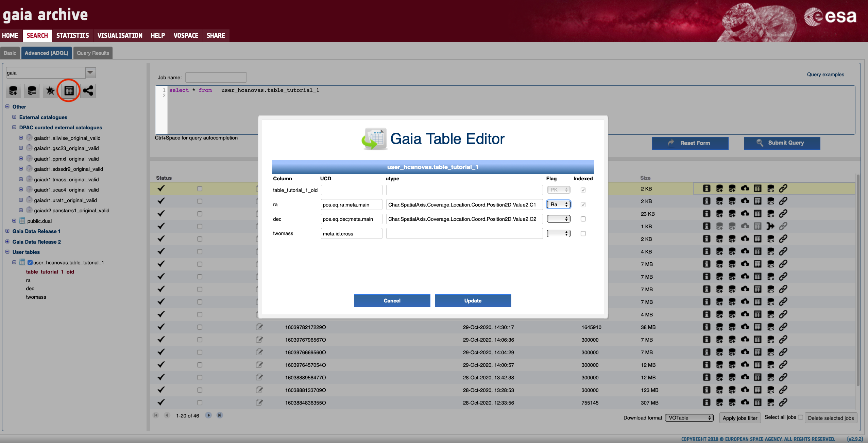868x443 pixels.
Task: Click the delete table database icon in sidebar
Action: pos(32,91)
